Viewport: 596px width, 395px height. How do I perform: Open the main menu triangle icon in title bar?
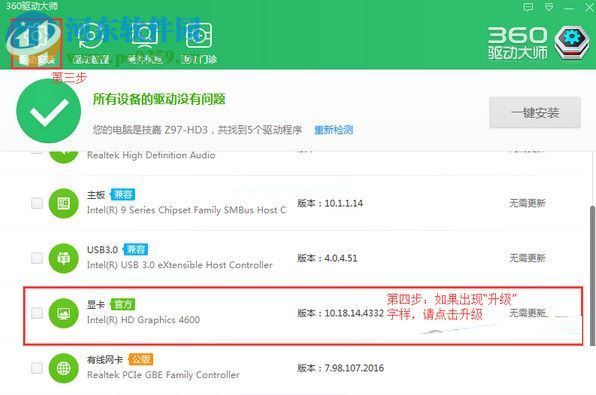tap(549, 7)
